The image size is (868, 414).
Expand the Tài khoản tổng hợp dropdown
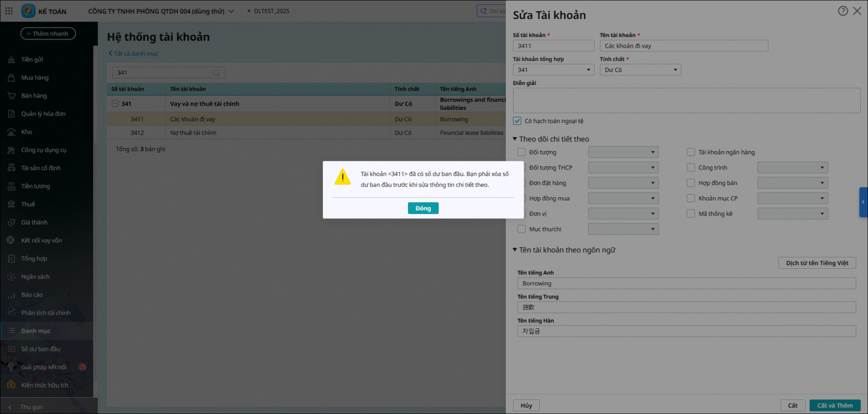[589, 70]
